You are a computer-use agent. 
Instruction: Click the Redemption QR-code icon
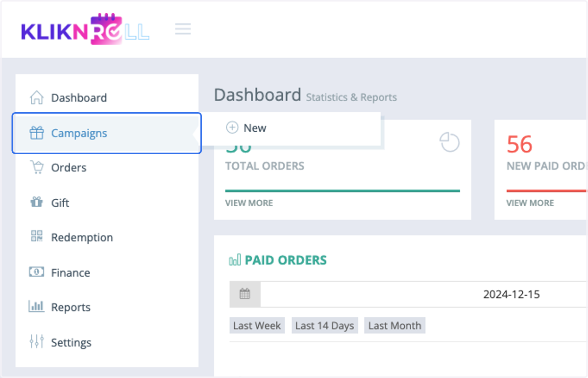pyautogui.click(x=37, y=237)
